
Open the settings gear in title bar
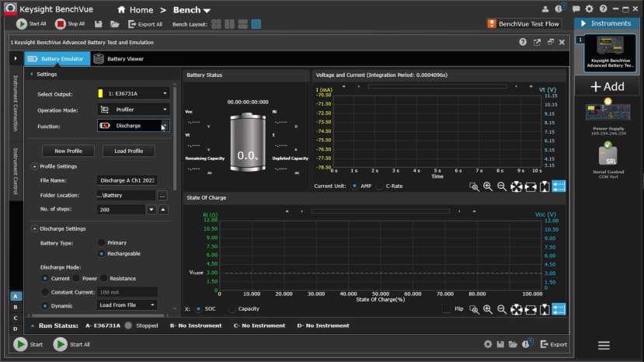589,9
